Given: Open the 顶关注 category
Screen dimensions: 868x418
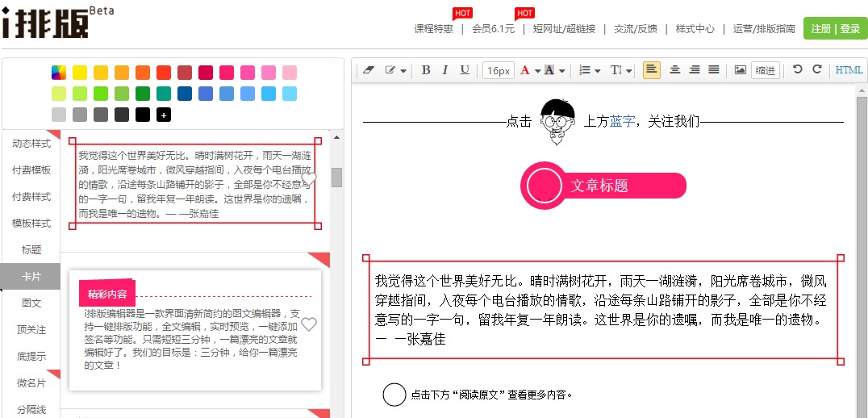Looking at the screenshot, I should click(x=31, y=329).
